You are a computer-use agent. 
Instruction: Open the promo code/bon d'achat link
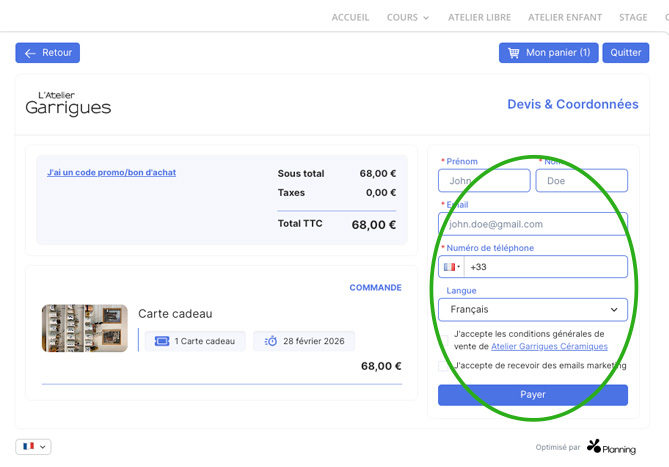111,173
